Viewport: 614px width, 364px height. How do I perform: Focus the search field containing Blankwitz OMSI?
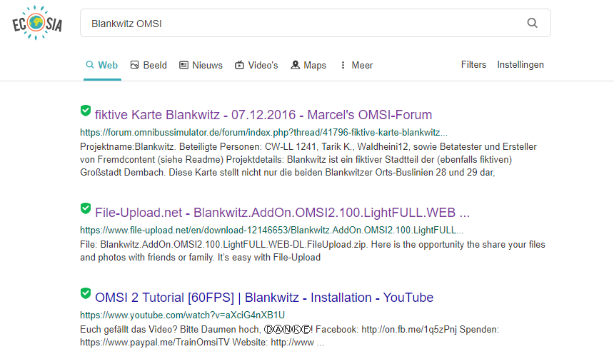coord(300,23)
